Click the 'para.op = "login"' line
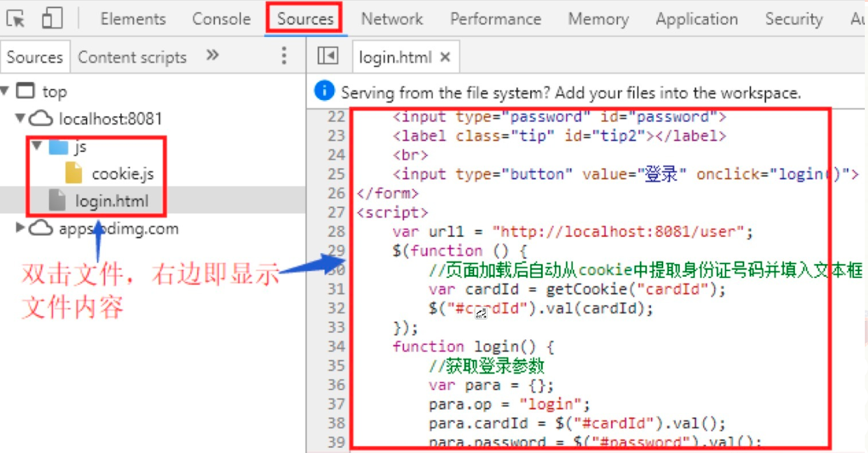Image resolution: width=868 pixels, height=453 pixels. (x=509, y=404)
